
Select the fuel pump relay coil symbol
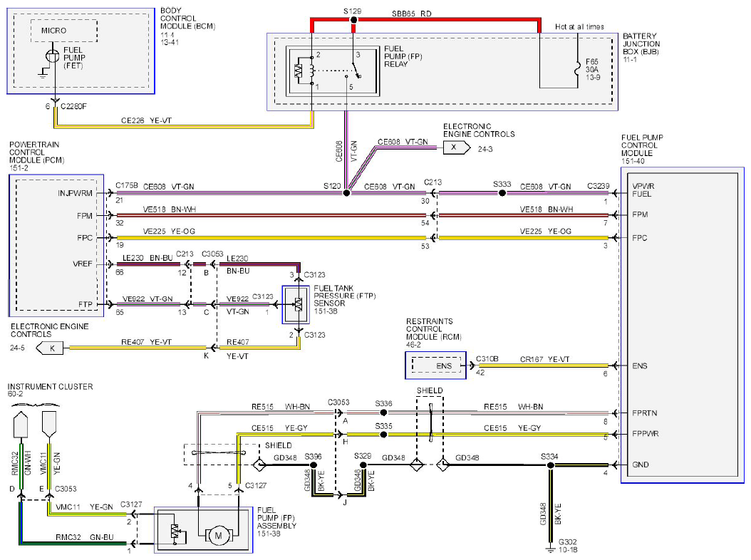(x=312, y=71)
